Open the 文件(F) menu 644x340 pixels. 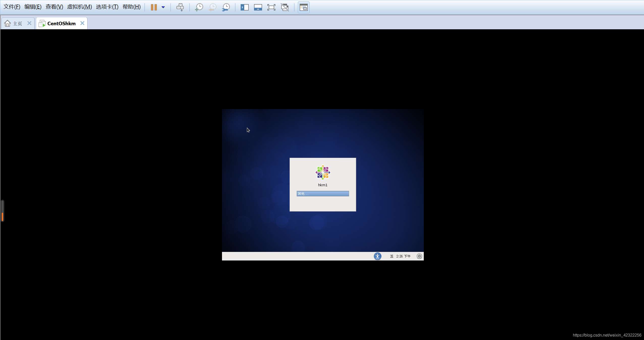[x=12, y=7]
